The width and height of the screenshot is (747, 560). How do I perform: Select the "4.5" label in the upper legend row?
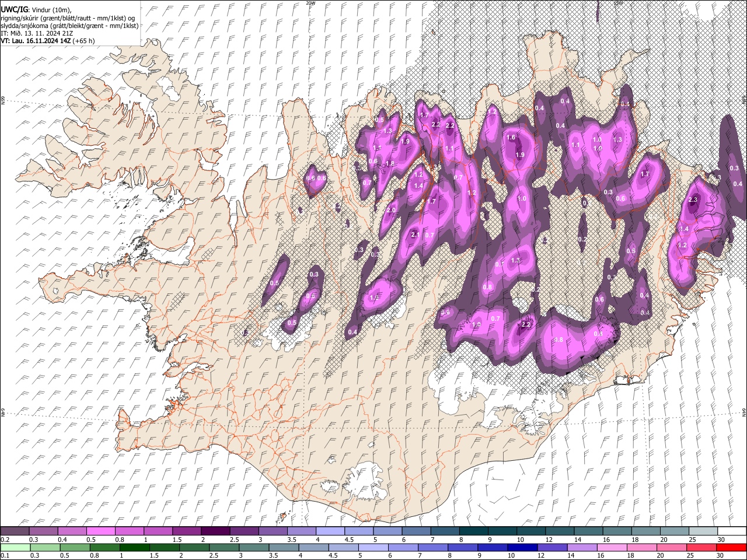[349, 540]
